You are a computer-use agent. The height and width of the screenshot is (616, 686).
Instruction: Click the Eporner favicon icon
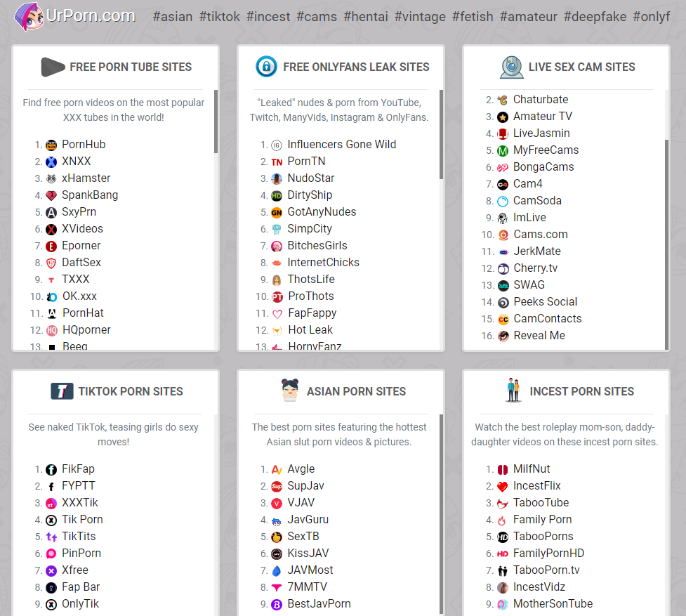[51, 247]
